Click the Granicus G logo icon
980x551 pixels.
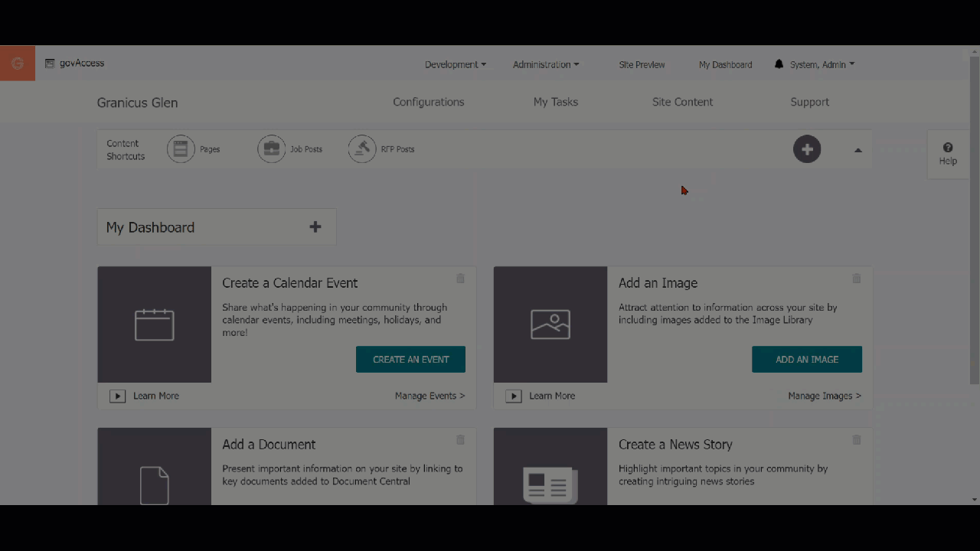tap(17, 63)
